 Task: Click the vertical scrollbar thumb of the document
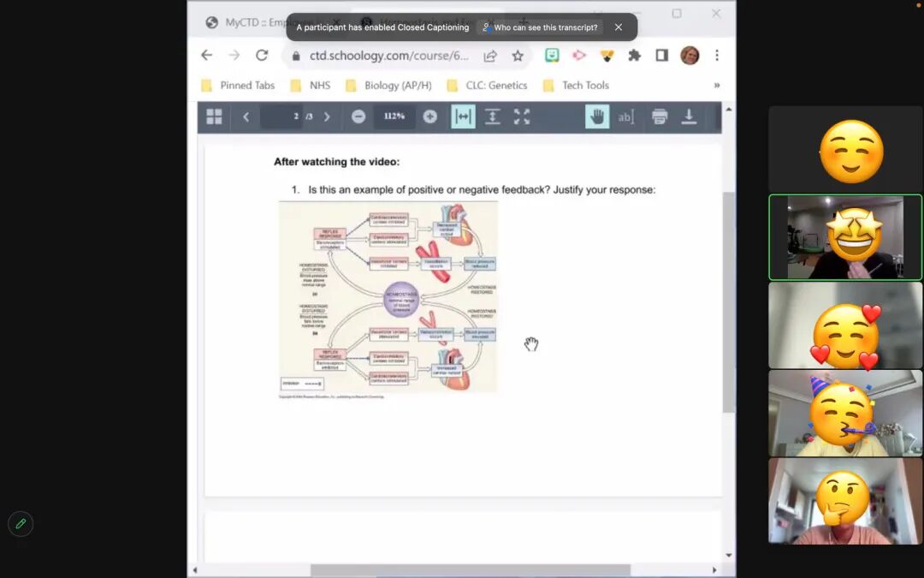click(x=728, y=302)
